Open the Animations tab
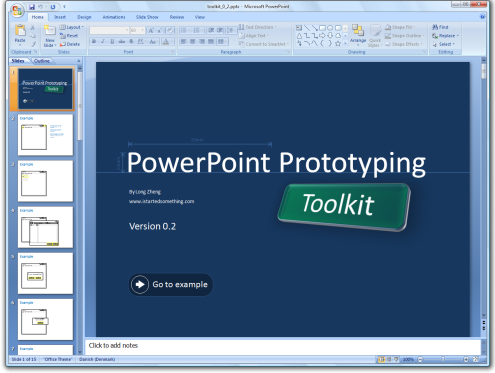 (114, 17)
